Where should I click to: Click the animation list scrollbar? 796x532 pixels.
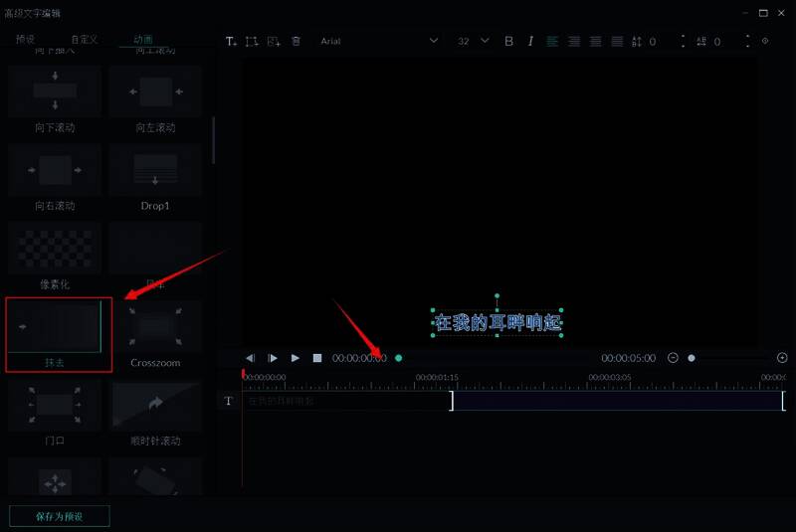[214, 140]
